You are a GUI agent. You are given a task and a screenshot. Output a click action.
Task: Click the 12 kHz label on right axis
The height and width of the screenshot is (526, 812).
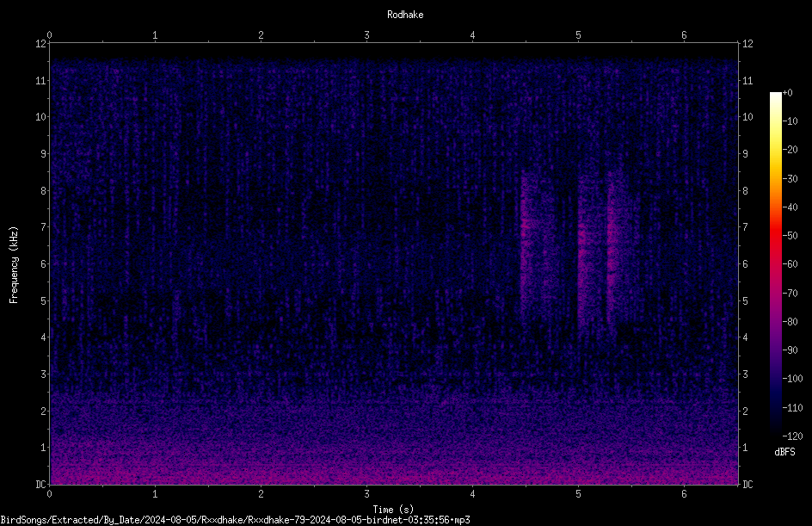pyautogui.click(x=747, y=44)
